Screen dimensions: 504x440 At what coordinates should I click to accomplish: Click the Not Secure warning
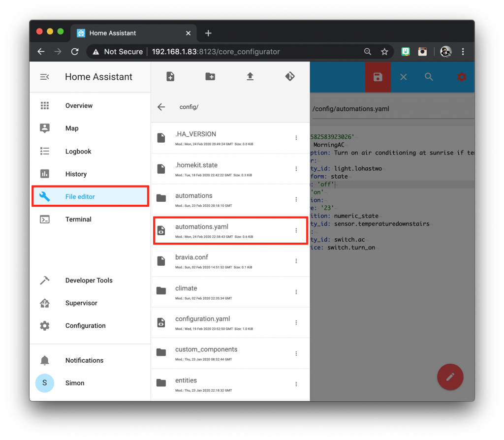click(x=117, y=51)
